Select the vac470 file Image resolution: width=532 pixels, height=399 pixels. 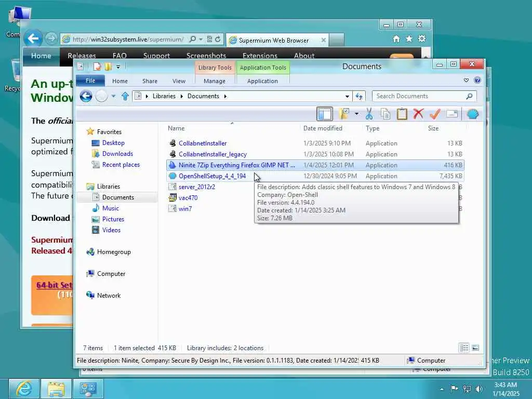point(188,198)
